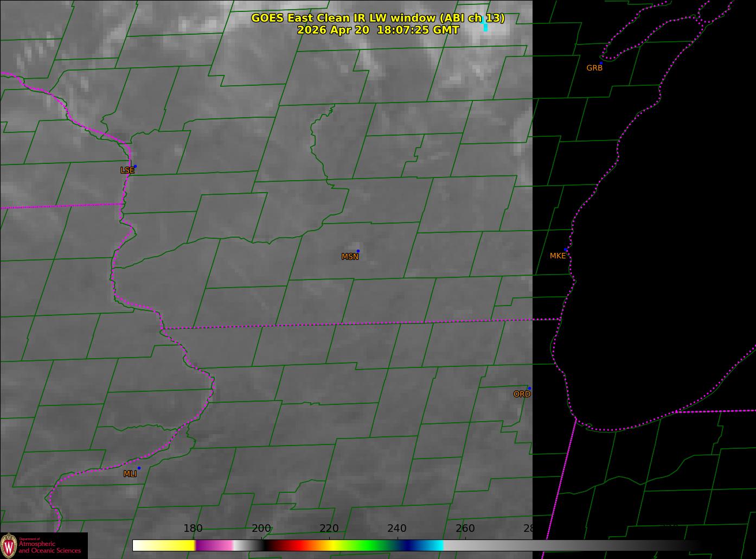Click the 220 tick label on the color scale
Screen dimensions: 756x559
(x=329, y=529)
